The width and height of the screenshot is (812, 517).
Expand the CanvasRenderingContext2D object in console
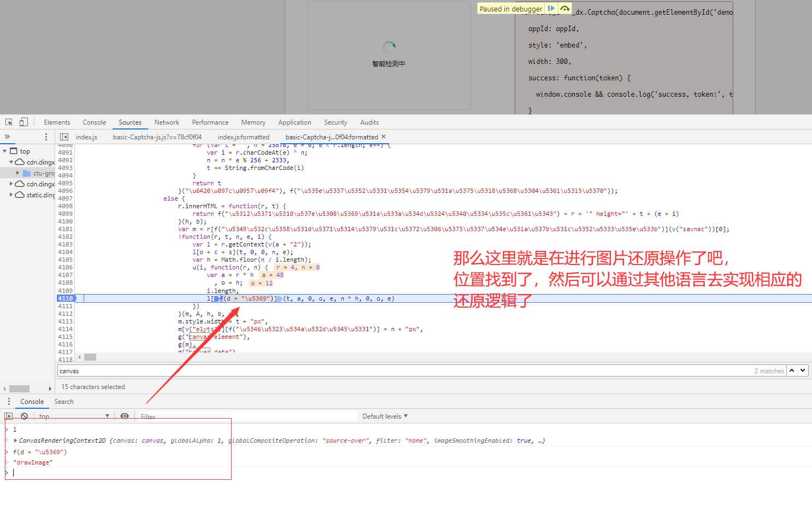(x=15, y=440)
